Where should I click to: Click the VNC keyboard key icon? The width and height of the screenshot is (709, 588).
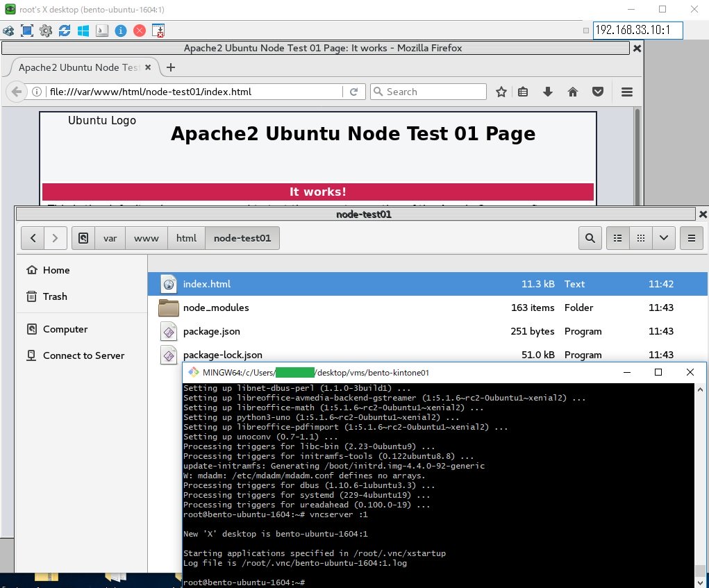coord(102,31)
